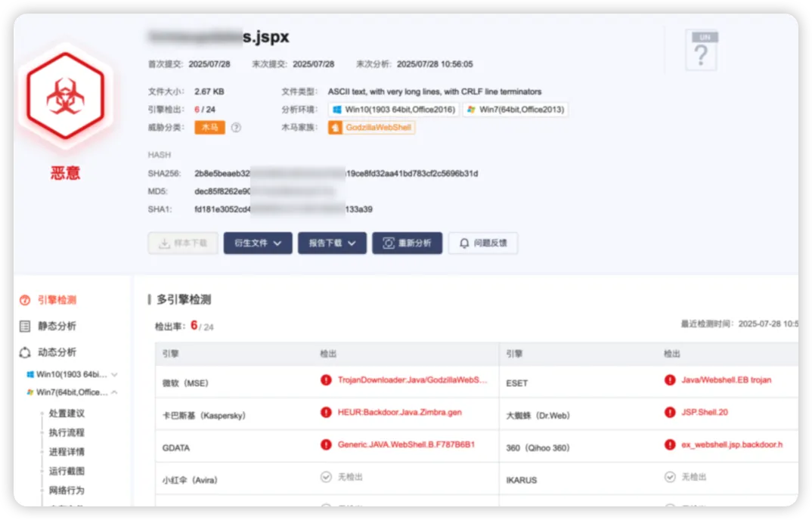This screenshot has width=812, height=520.
Task: Click the SHA1 hash value
Action: coord(284,209)
